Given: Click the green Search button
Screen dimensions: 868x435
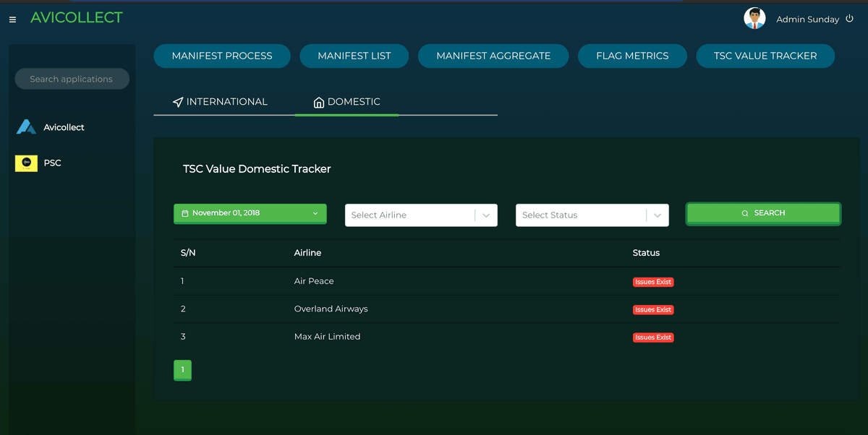Looking at the screenshot, I should click(x=763, y=214).
